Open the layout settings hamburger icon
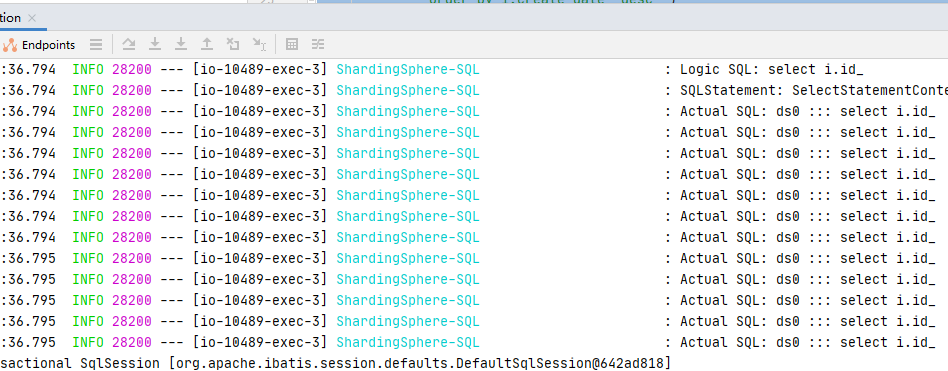This screenshot has height=371, width=948. (96, 44)
